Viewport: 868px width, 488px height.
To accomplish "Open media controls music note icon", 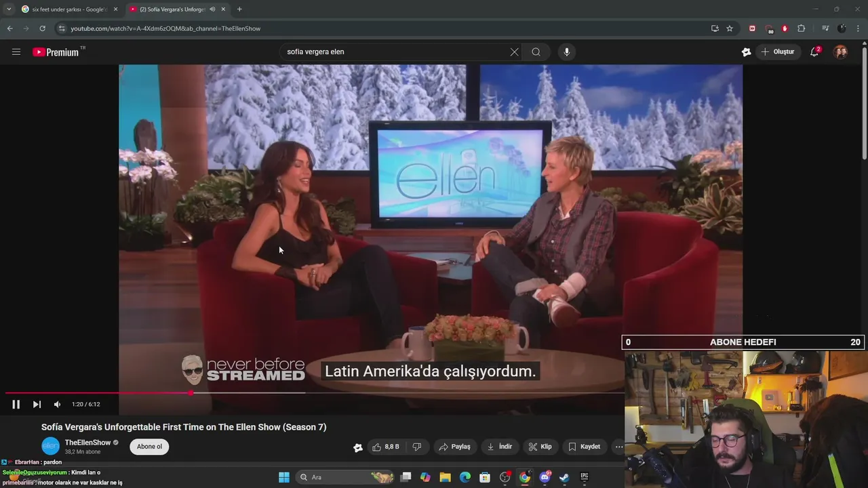I will pyautogui.click(x=825, y=28).
